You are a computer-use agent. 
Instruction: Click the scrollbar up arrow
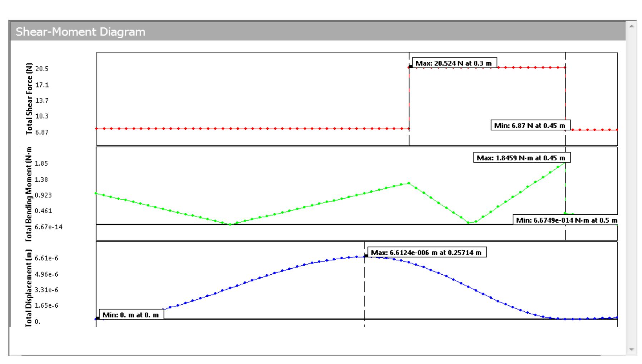pos(631,26)
